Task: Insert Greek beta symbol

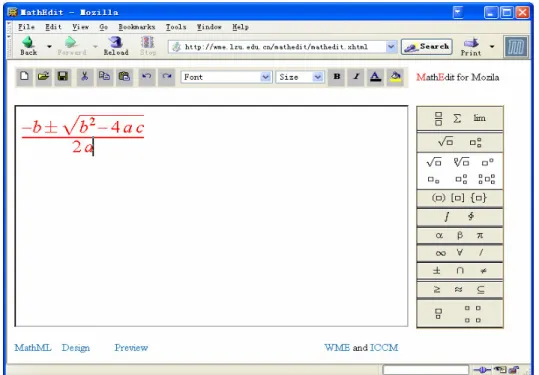Action: pyautogui.click(x=460, y=235)
